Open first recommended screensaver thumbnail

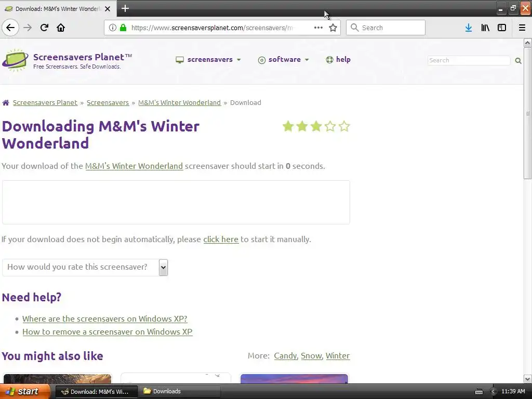(57, 379)
